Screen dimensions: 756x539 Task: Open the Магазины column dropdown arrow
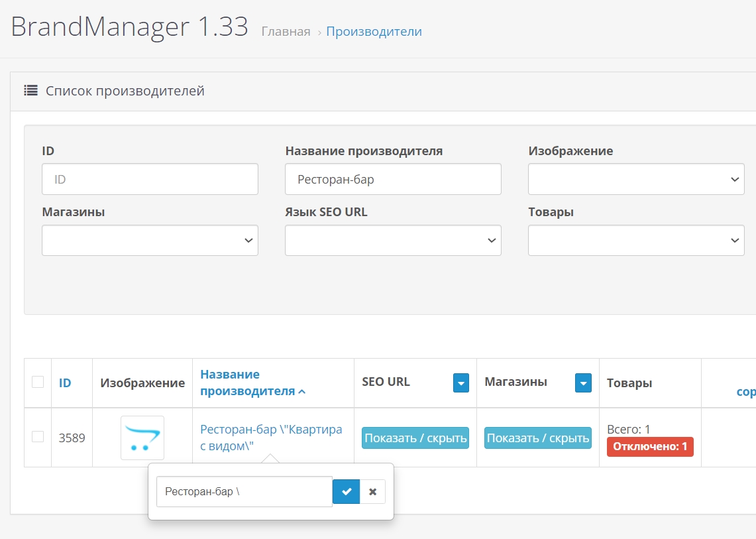583,383
